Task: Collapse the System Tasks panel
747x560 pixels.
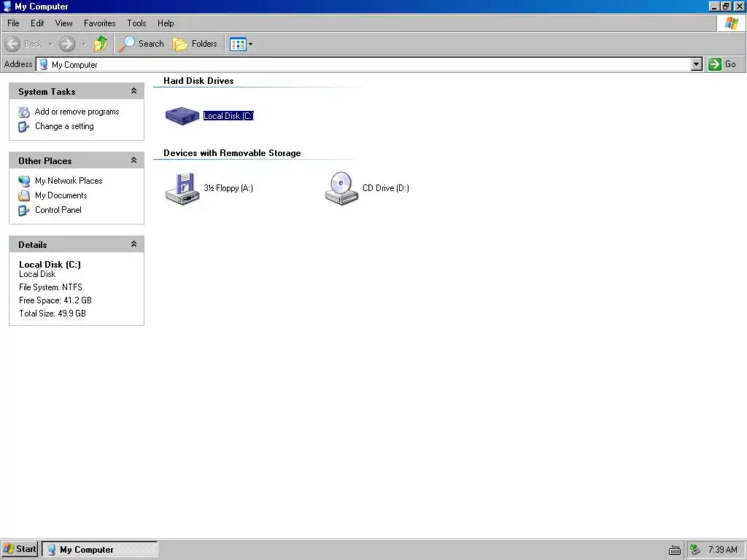Action: tap(134, 91)
